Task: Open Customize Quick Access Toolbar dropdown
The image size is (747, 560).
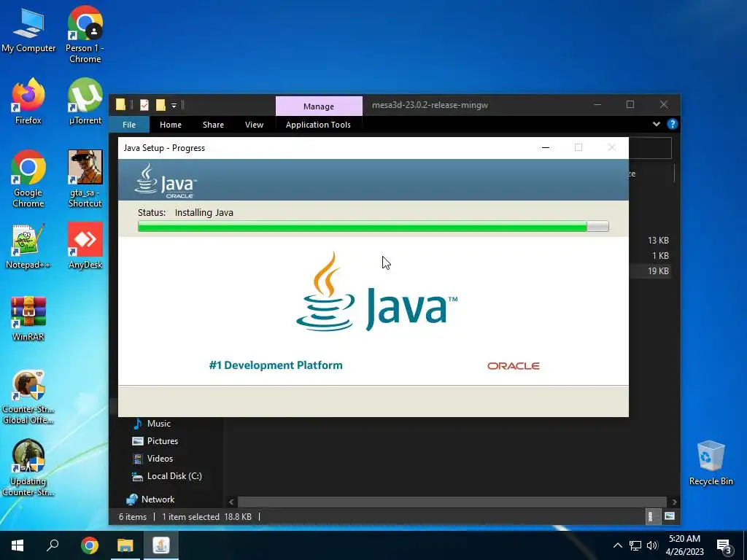Action: (174, 105)
